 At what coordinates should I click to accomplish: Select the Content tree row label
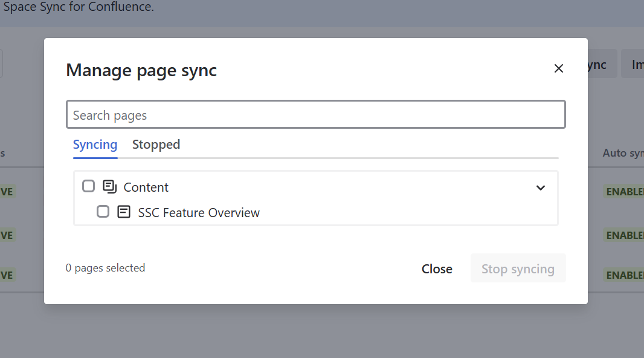146,187
